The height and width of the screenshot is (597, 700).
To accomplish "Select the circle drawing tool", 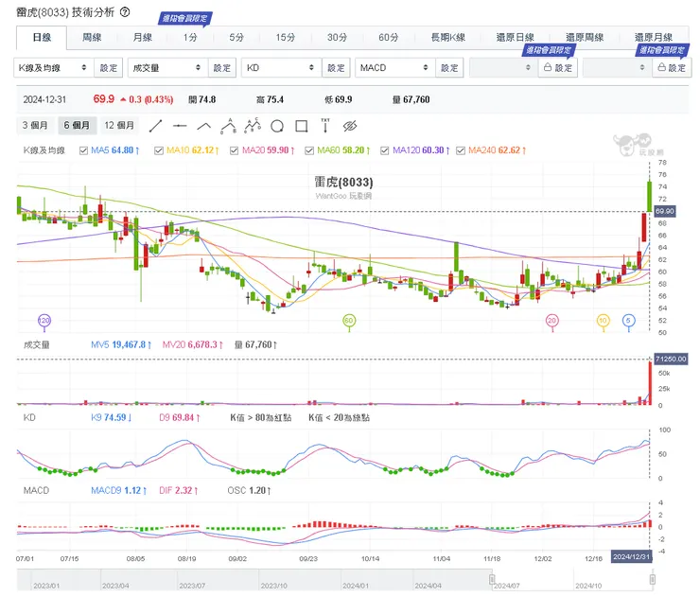I will 277,127.
